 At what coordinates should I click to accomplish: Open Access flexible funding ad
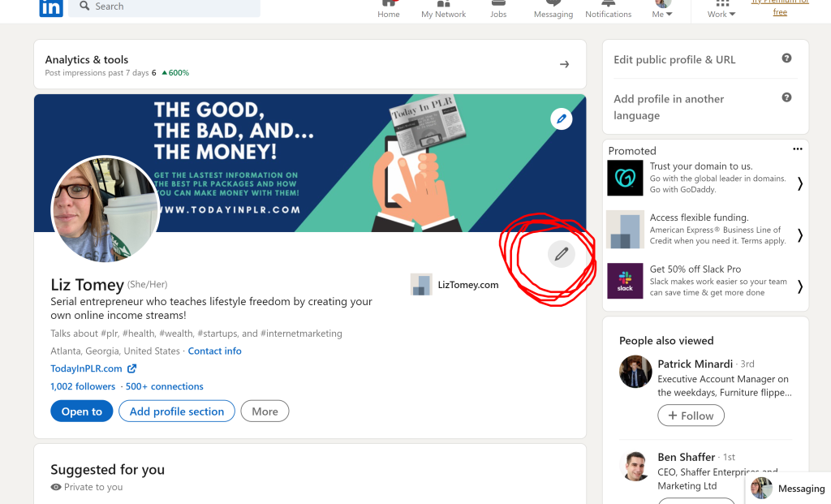pos(699,218)
